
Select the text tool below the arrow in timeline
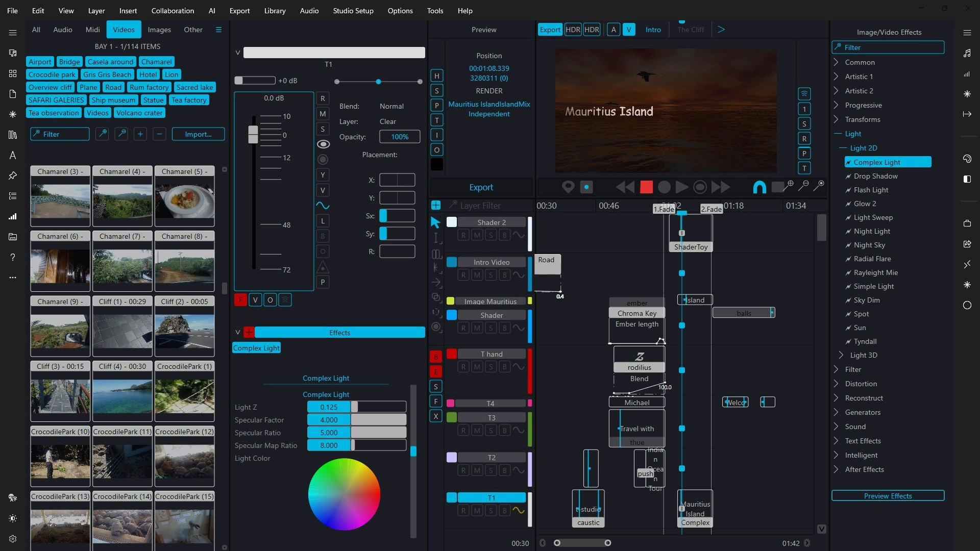pyautogui.click(x=435, y=238)
